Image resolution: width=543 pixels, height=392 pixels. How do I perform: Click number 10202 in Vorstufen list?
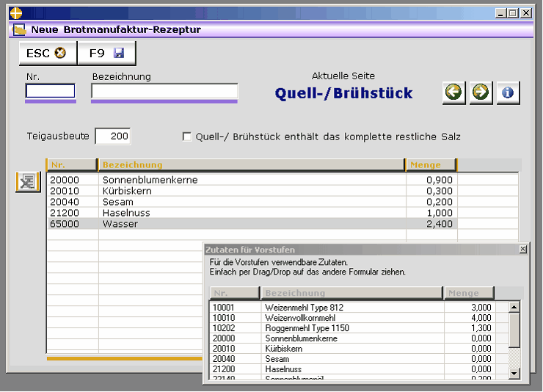coord(224,328)
